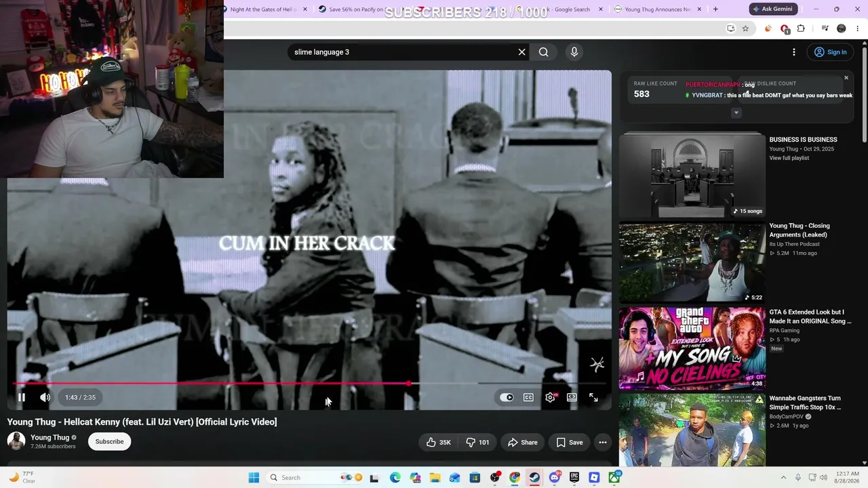Open Discord from the taskbar

pos(555,478)
